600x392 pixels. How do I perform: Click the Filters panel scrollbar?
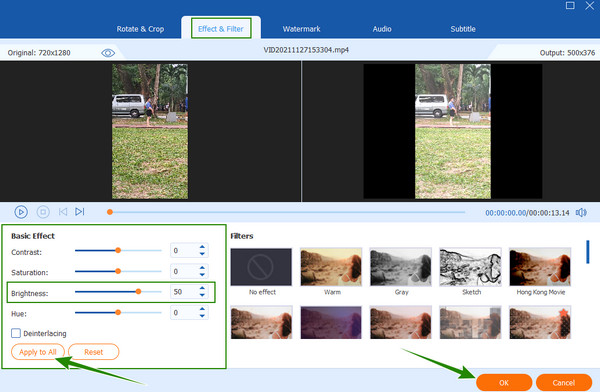click(x=588, y=252)
